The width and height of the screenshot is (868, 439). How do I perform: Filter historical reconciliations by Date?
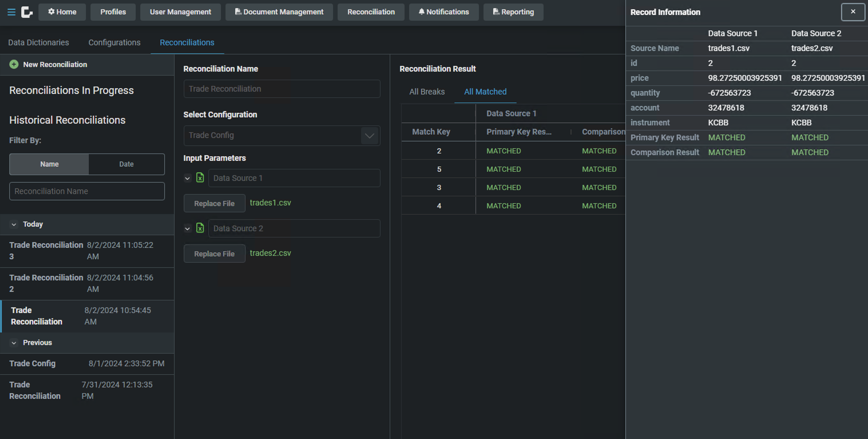pos(126,164)
